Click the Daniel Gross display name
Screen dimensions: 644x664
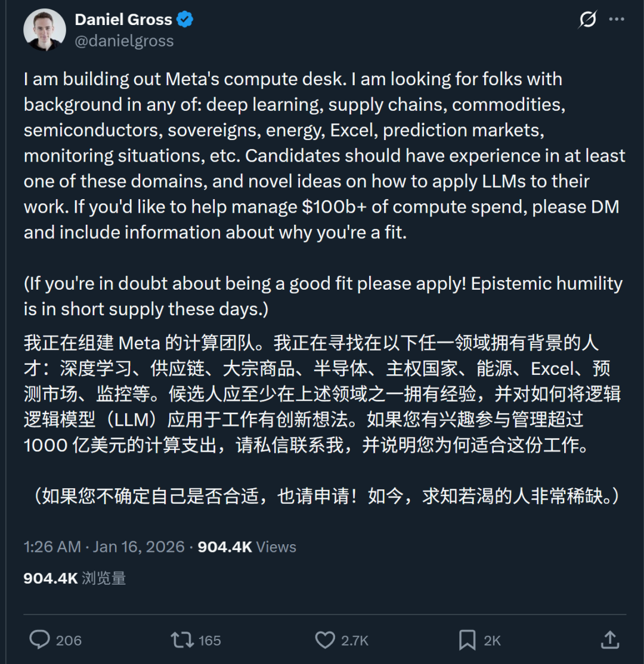pyautogui.click(x=123, y=20)
